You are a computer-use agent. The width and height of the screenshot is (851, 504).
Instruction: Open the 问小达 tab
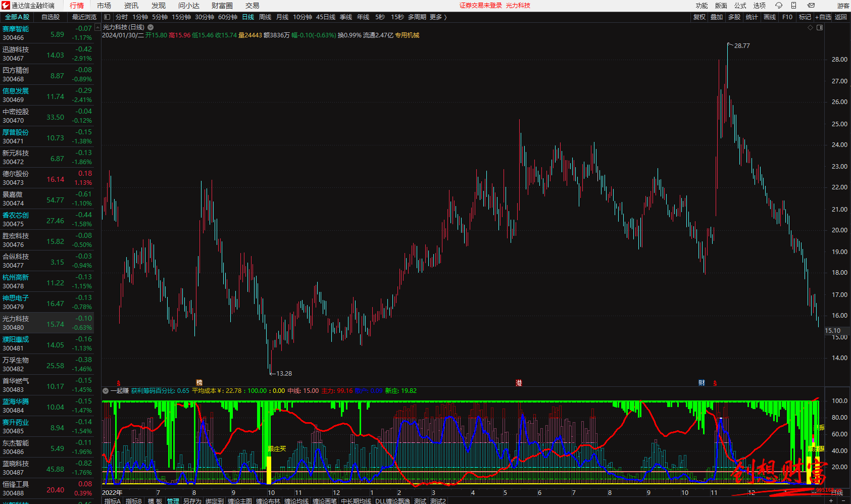point(189,6)
